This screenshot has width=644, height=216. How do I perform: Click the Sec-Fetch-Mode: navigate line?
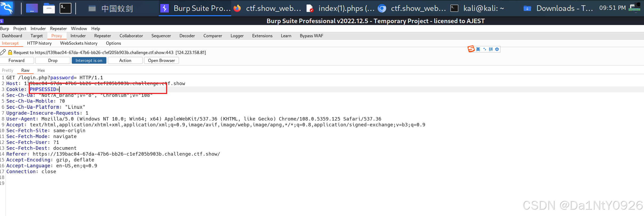point(41,136)
